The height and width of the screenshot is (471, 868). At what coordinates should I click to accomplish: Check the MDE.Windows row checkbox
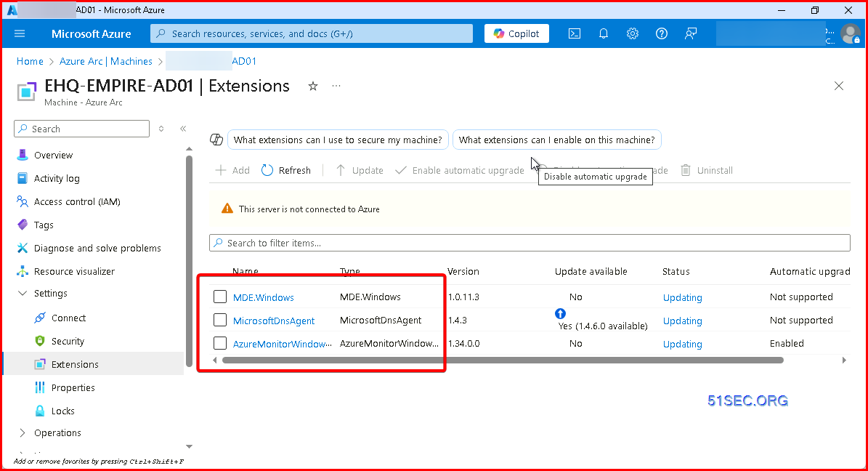[x=220, y=297]
